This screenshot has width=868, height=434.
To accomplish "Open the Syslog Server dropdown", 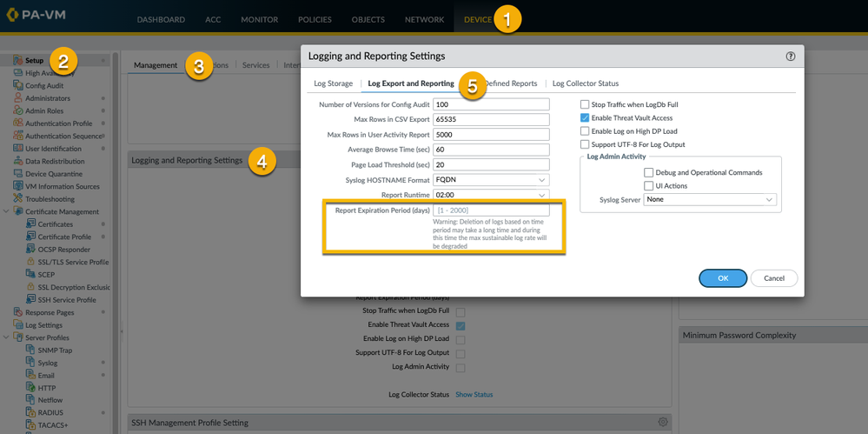I will point(710,199).
